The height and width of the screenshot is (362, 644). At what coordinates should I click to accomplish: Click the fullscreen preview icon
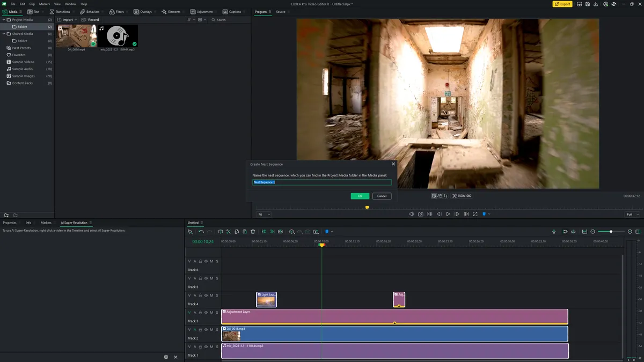click(x=475, y=214)
